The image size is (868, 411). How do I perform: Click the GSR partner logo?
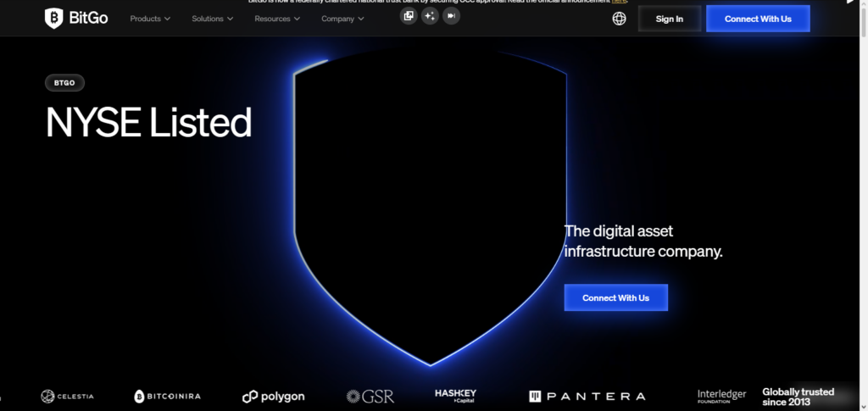[x=370, y=396]
